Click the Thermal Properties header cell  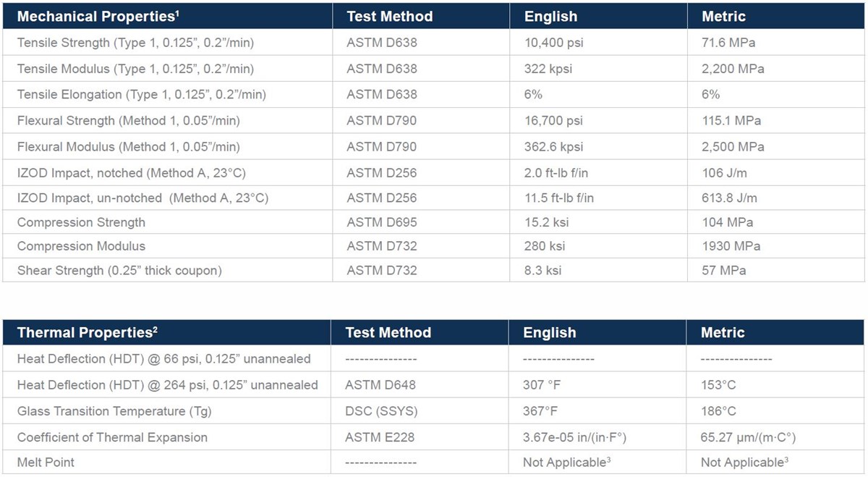(167, 332)
